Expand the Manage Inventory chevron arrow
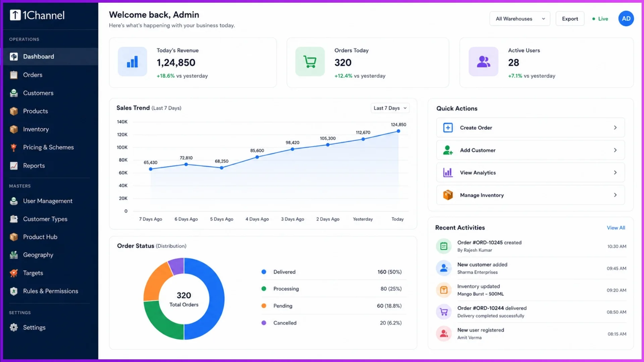Image resolution: width=644 pixels, height=362 pixels. pos(615,195)
